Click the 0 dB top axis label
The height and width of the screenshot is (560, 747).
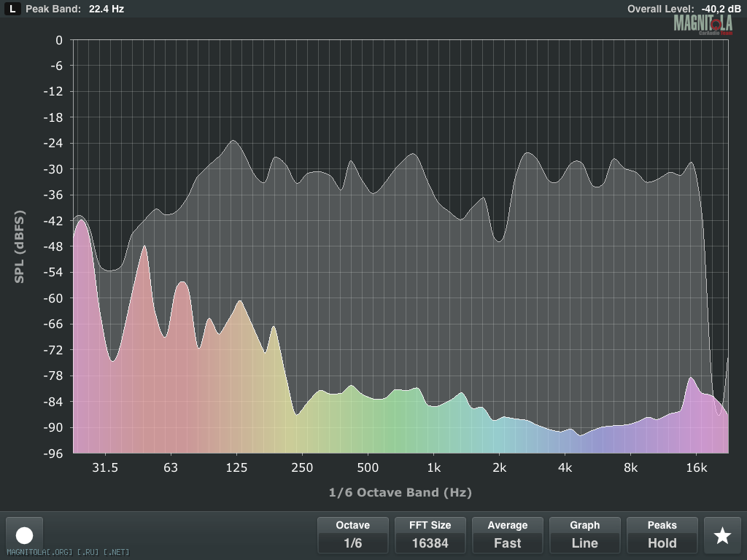(59, 39)
